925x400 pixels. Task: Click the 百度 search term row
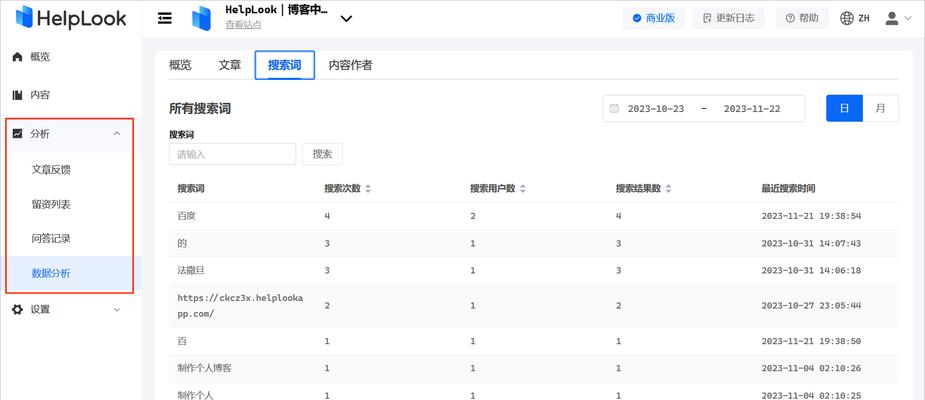pyautogui.click(x=534, y=216)
